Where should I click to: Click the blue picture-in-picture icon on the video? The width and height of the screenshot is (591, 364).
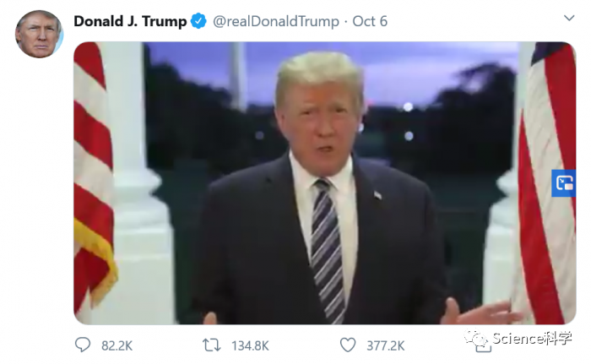point(564,183)
